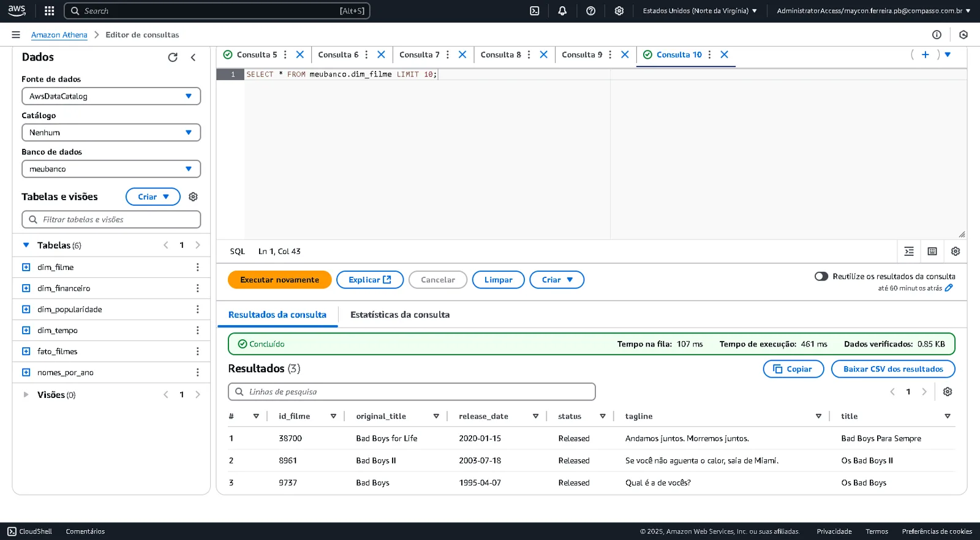Expand the dim_filme table columns
980x540 pixels.
coord(26,268)
